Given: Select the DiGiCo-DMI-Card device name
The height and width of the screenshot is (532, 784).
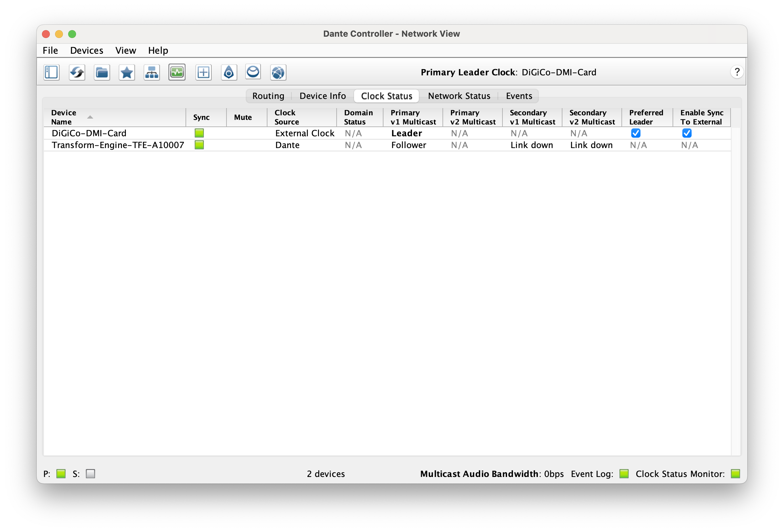Looking at the screenshot, I should (89, 134).
